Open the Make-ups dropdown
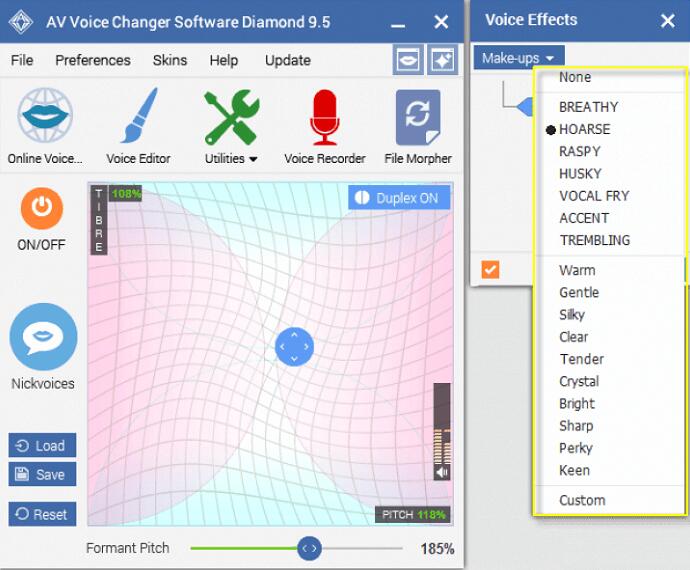 point(519,58)
